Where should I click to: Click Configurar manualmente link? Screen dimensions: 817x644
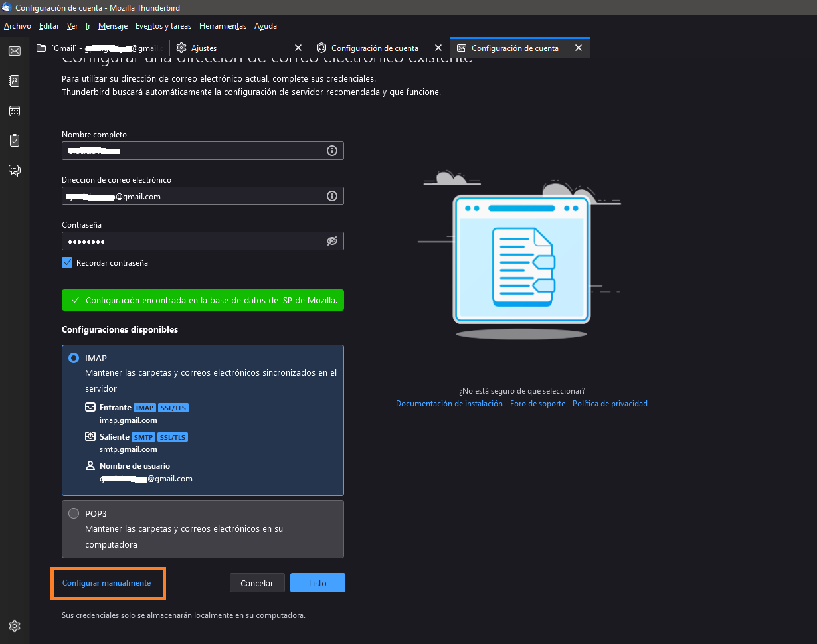point(106,583)
